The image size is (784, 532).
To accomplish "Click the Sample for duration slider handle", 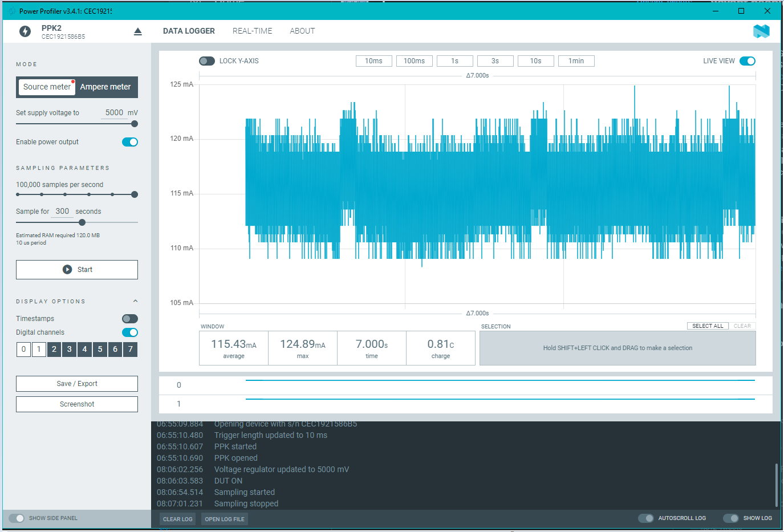I will [82, 222].
